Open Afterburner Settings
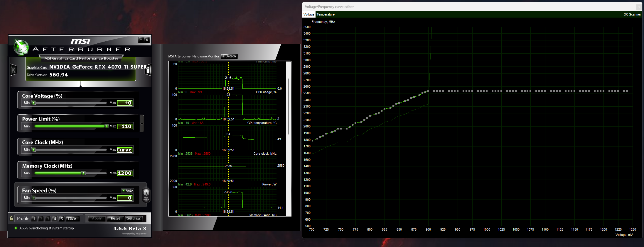Viewport: 644px width, 247px height. tap(134, 219)
